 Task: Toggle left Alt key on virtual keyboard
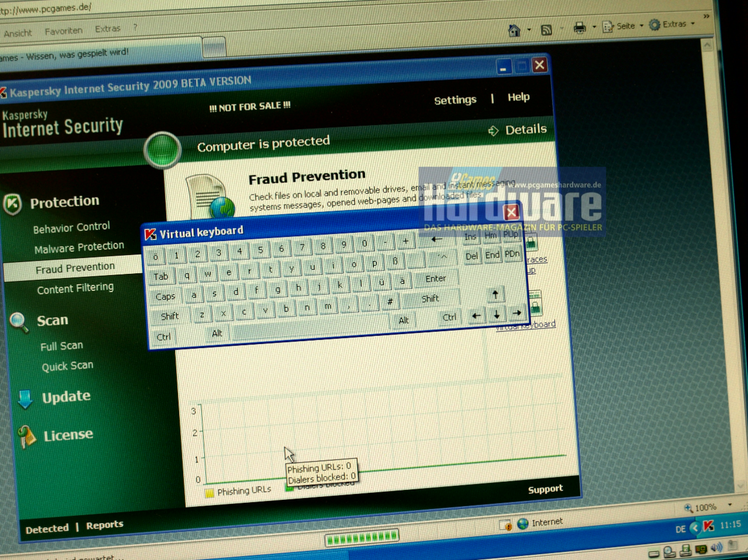(217, 333)
